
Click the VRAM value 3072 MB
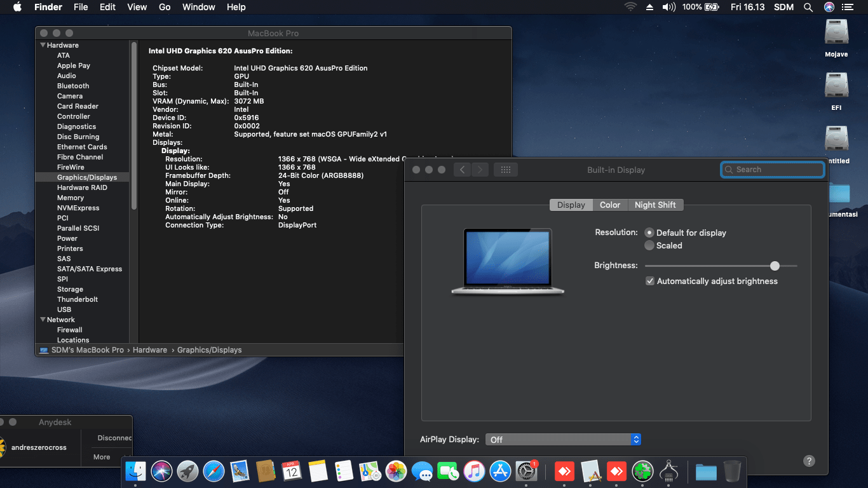pos(249,101)
